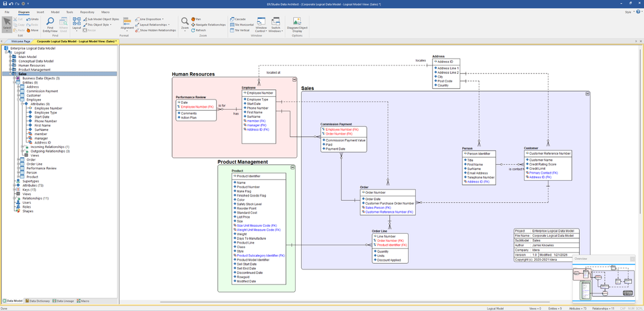Viewport: 644px width, 311px height.
Task: Activate the Move hand tool
Action: click(33, 30)
